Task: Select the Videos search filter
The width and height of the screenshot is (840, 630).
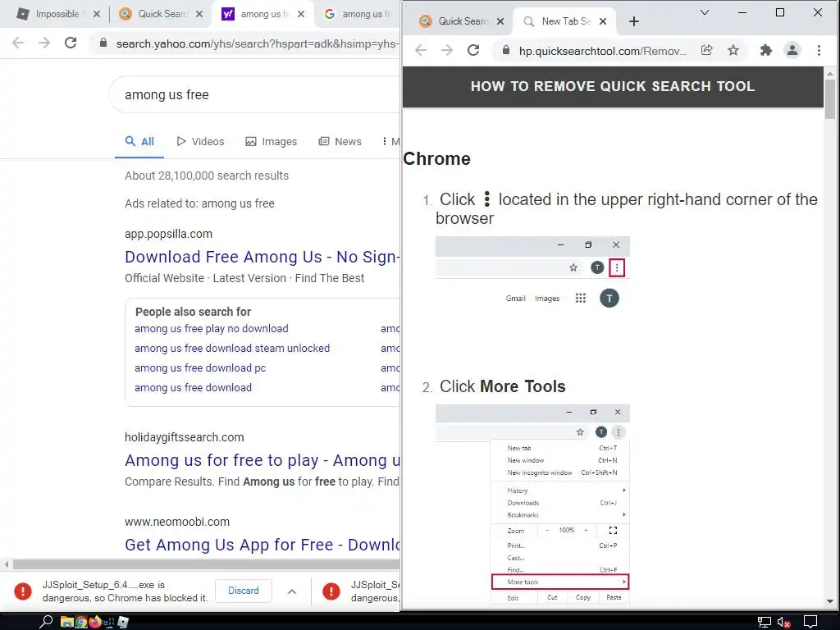Action: click(x=200, y=141)
